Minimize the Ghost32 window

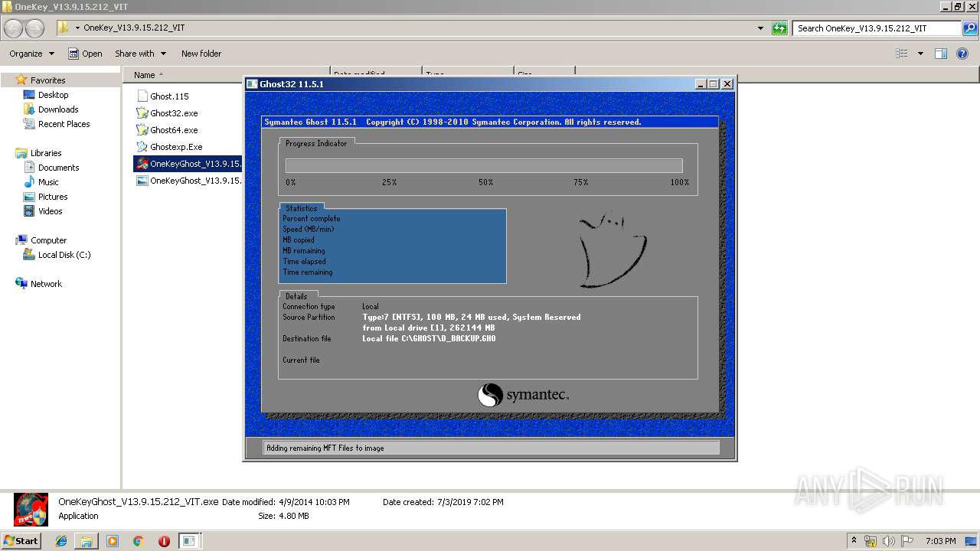[700, 84]
